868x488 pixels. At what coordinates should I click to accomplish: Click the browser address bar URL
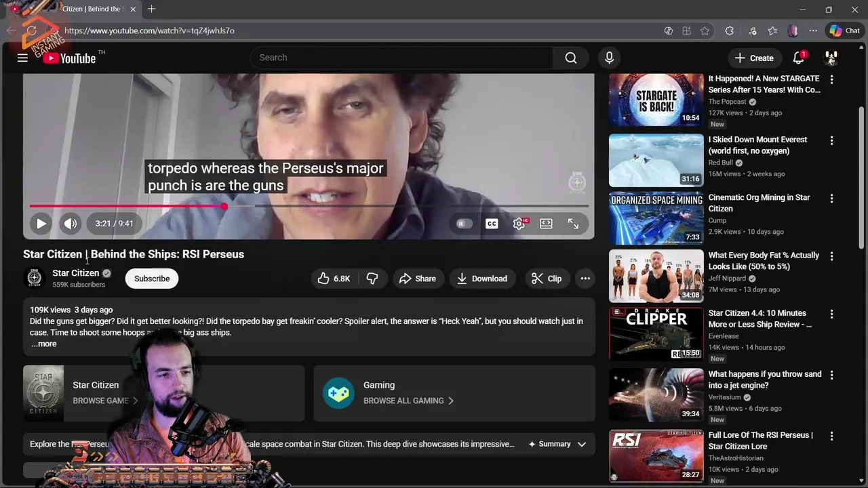tap(149, 30)
